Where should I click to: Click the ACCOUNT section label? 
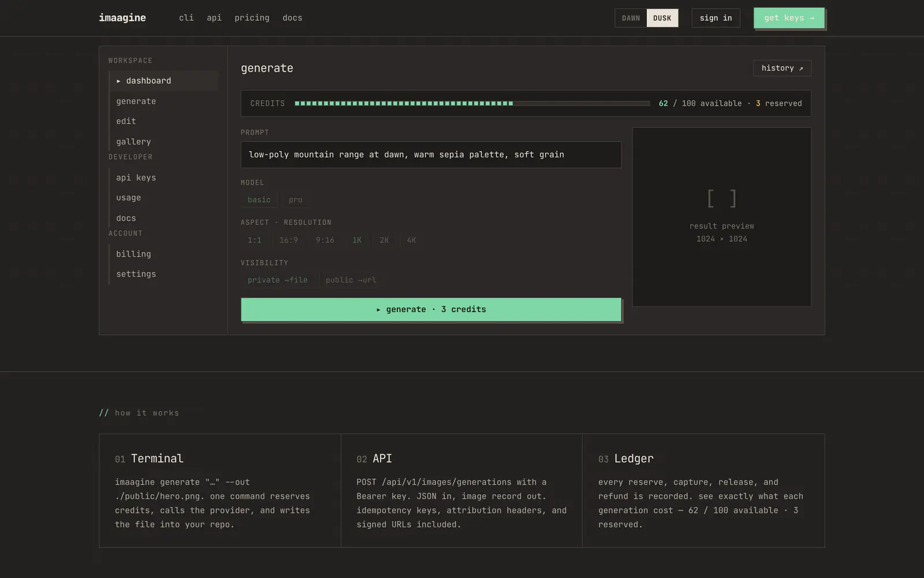click(x=125, y=234)
